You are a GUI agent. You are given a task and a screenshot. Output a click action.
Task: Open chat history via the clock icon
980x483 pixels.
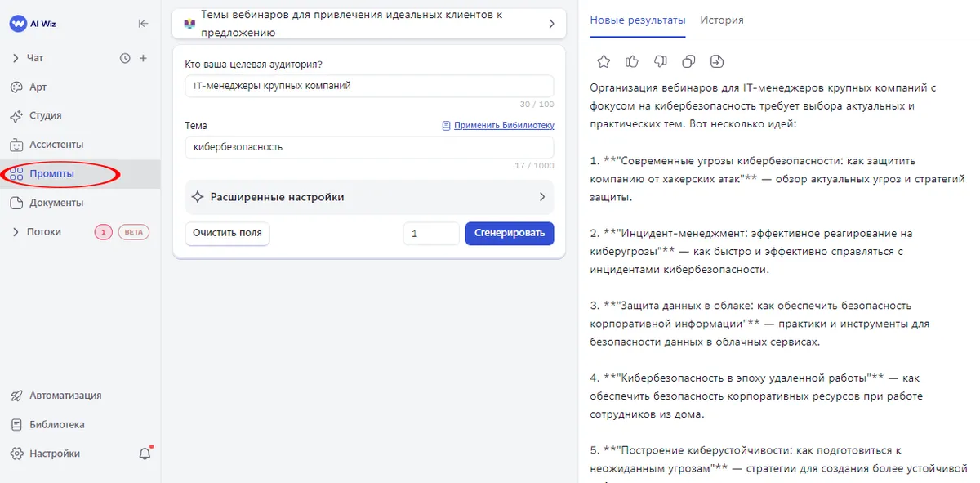[x=124, y=57]
